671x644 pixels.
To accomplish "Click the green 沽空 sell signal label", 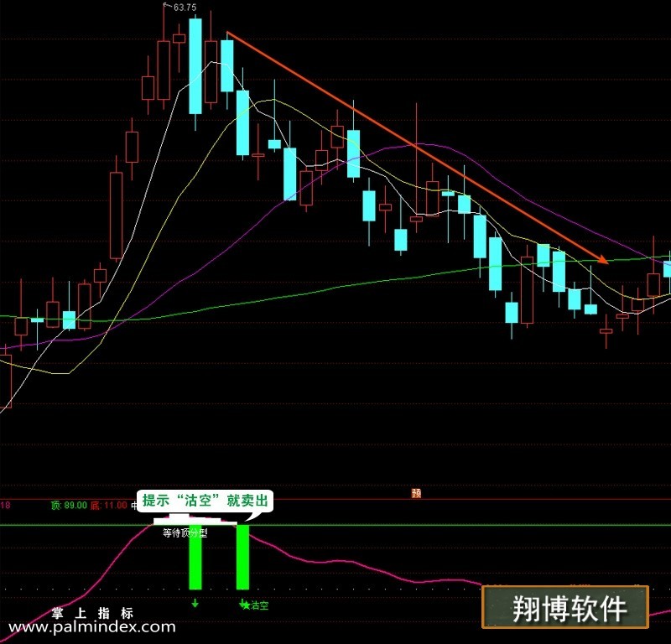I will point(260,605).
